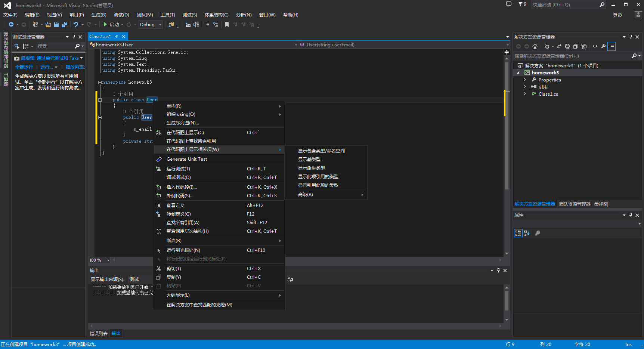Screen dimensions: 644x349
Task: Select 查找所有引用(A) from context menu
Action: (x=219, y=223)
